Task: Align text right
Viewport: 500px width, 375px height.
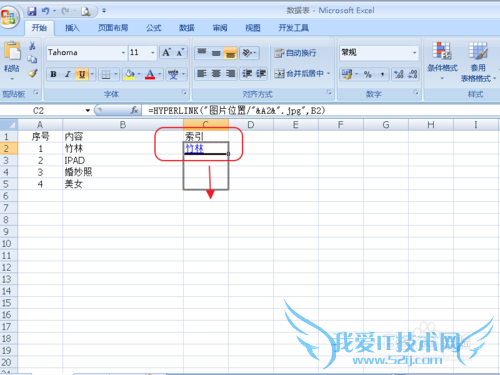Action: click(x=230, y=74)
